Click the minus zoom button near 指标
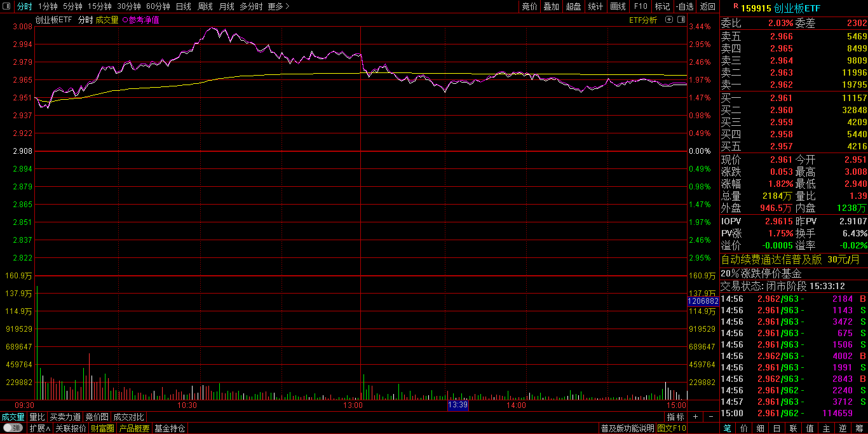868x434 pixels. (710, 417)
